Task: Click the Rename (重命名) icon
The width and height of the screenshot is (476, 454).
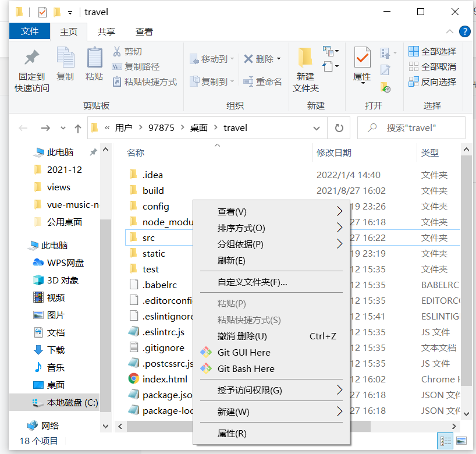Action: [248, 81]
